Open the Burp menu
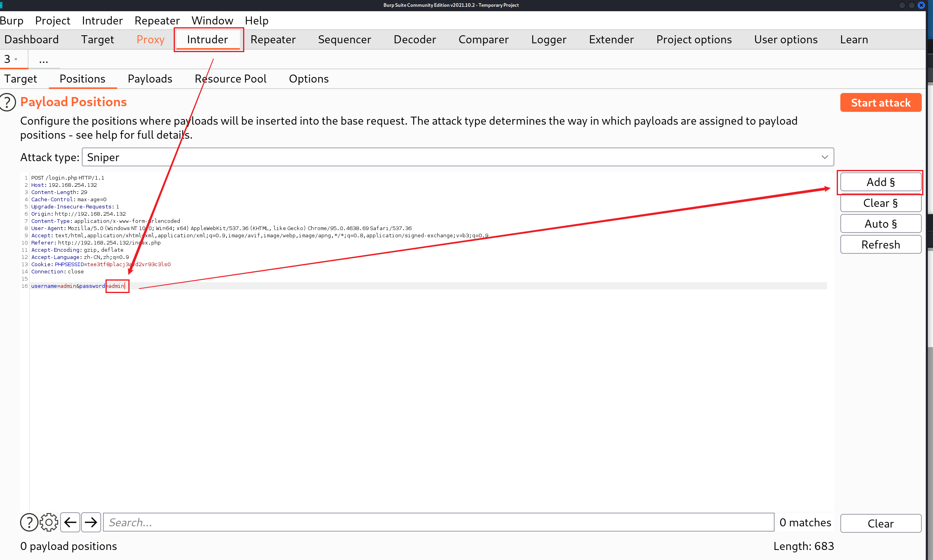The image size is (933, 560). [x=12, y=20]
